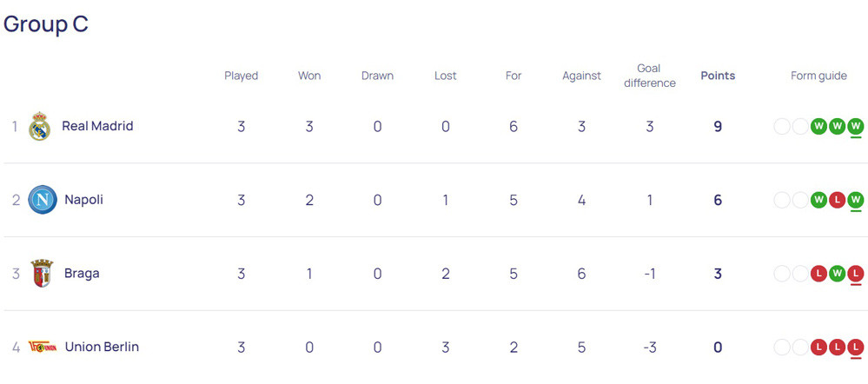Click Napoli's latest underlined win badge

coord(856,201)
